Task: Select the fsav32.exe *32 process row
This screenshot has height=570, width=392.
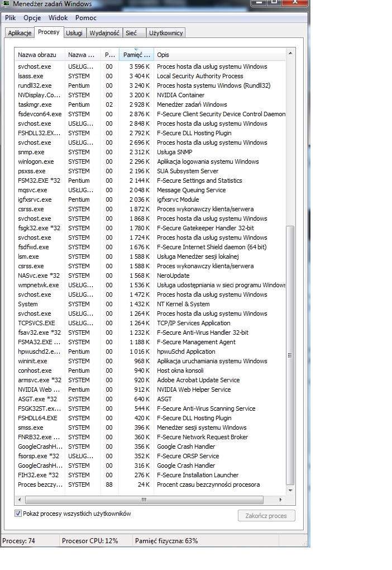Action: [x=150, y=332]
